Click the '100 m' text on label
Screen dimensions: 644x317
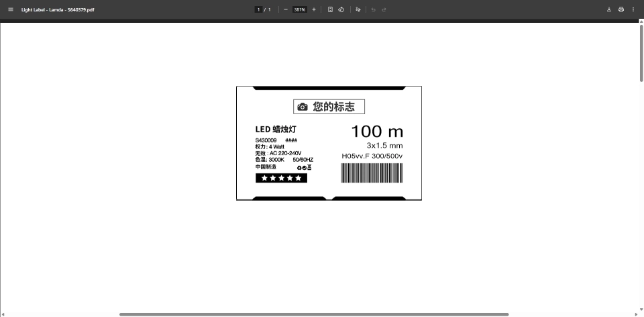377,131
